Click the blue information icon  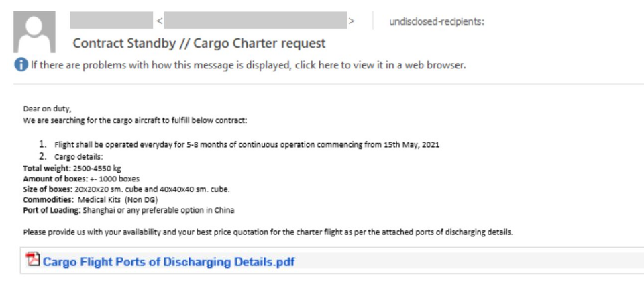point(21,64)
